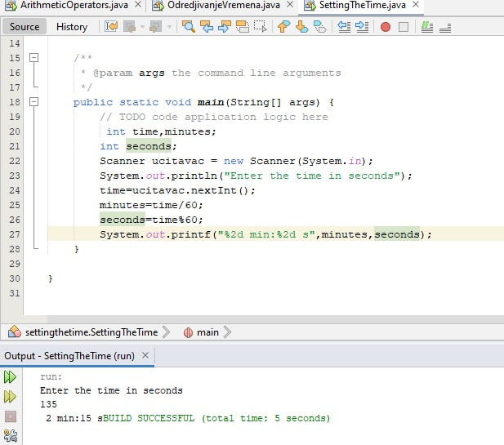
Task: Click settingthetime.SettingTheTime breadcrumb
Action: point(91,332)
